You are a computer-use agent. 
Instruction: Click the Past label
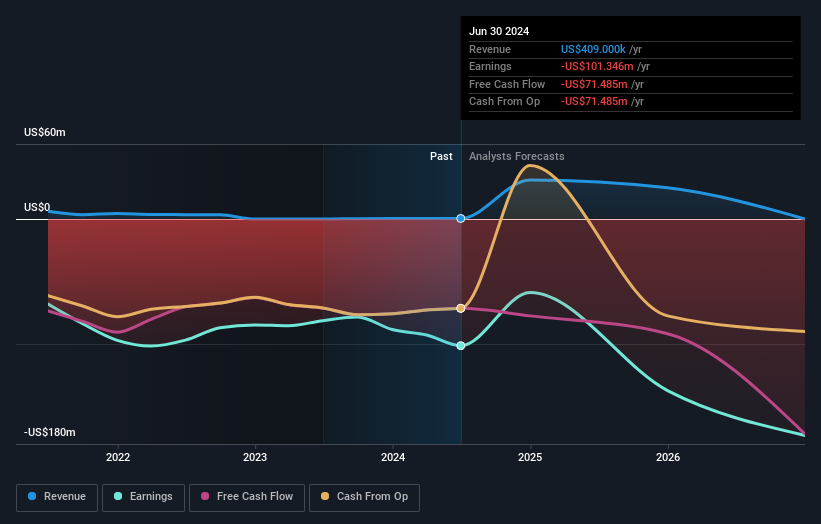point(441,156)
